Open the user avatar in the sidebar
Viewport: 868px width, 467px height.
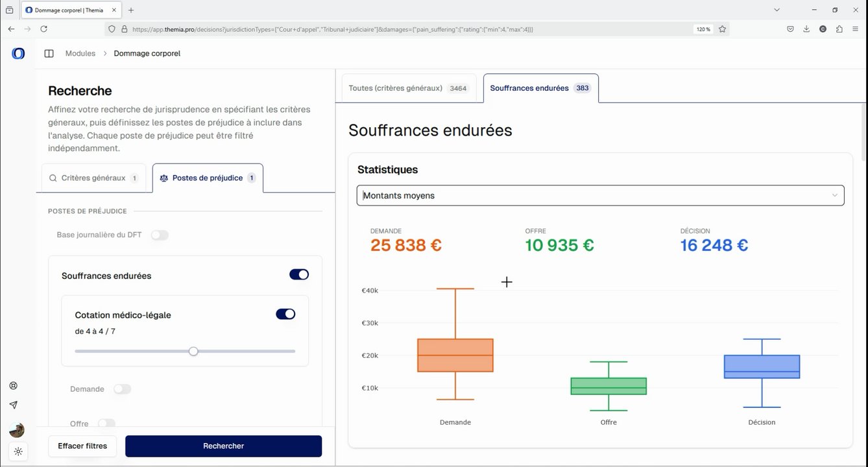point(17,430)
